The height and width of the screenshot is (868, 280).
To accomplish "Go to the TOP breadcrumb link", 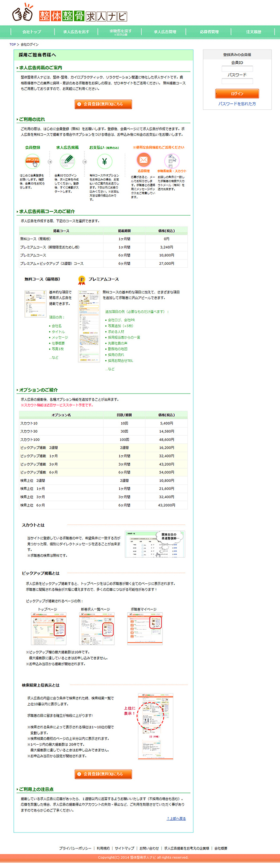I will point(13,44).
